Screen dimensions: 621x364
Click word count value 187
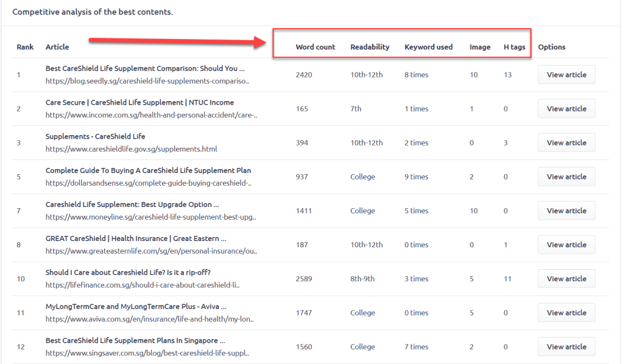tap(302, 245)
